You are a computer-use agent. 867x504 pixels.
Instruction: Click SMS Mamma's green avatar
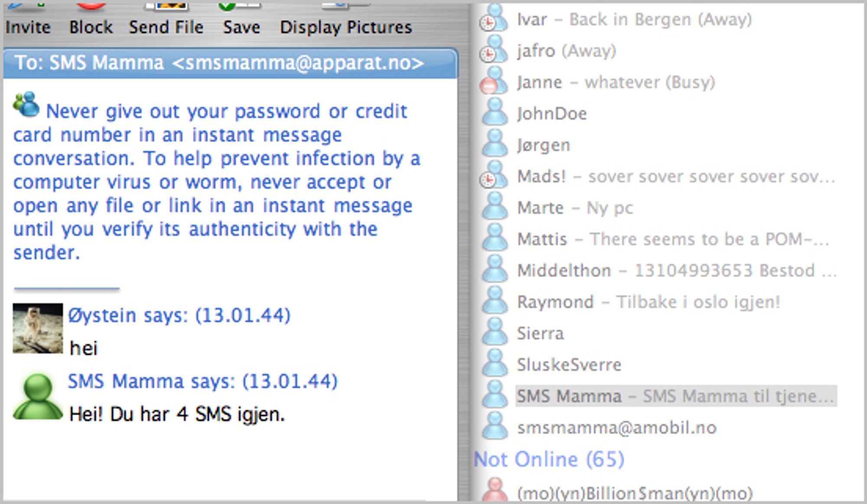[37, 397]
